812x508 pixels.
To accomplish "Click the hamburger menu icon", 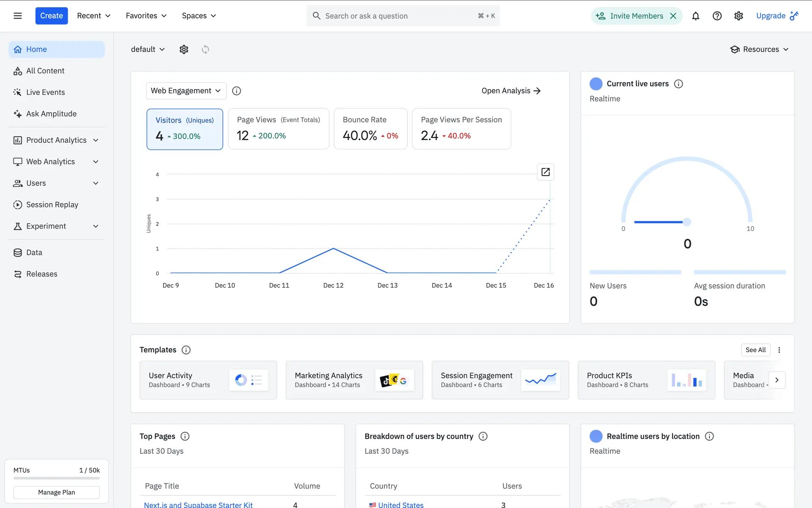I will click(x=17, y=16).
